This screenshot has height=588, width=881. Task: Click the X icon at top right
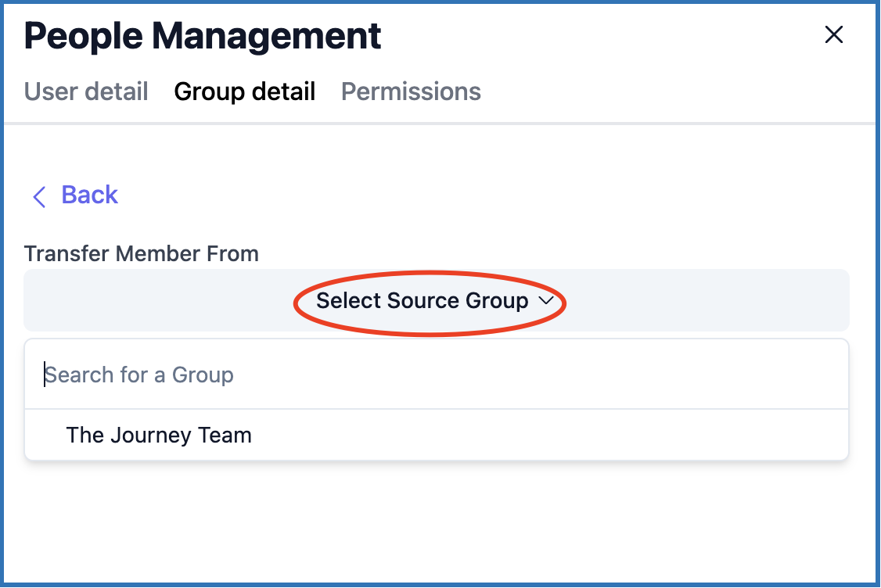pos(834,34)
